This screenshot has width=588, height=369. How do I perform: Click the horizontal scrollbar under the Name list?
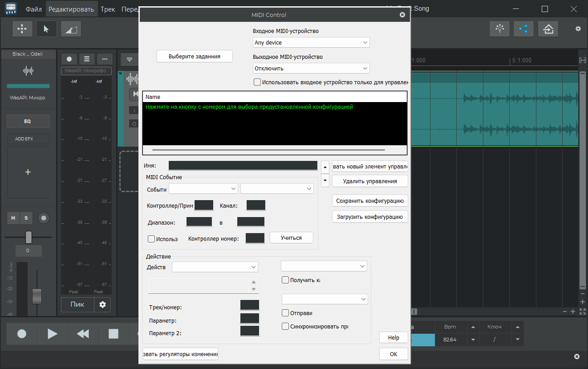pos(268,150)
